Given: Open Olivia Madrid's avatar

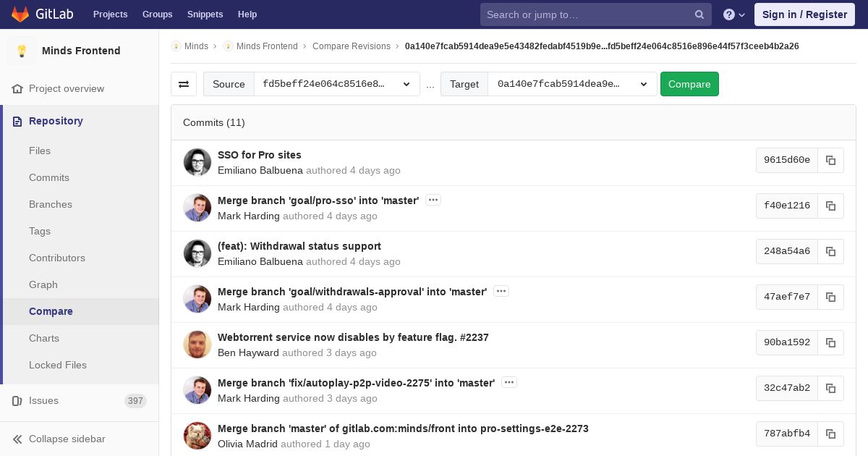Looking at the screenshot, I should tap(197, 436).
